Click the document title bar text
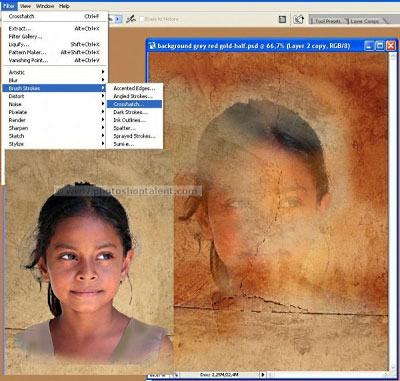The width and height of the screenshot is (400, 381). coord(253,46)
